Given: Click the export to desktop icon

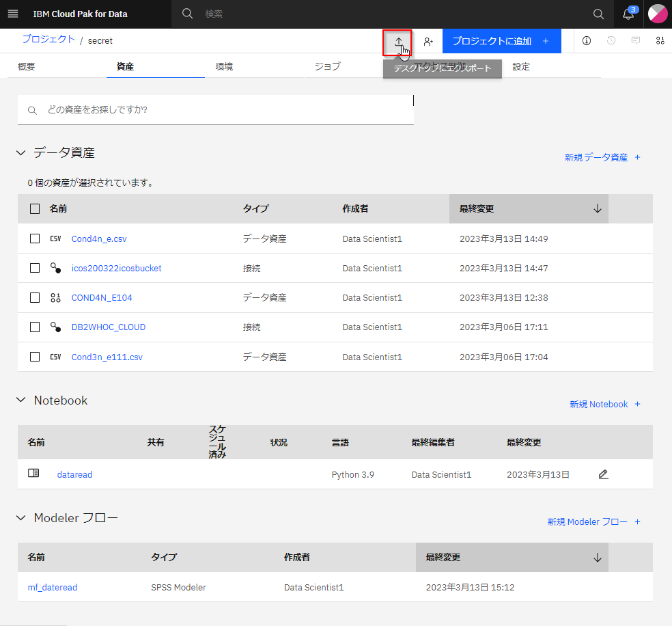Looking at the screenshot, I should 398,42.
